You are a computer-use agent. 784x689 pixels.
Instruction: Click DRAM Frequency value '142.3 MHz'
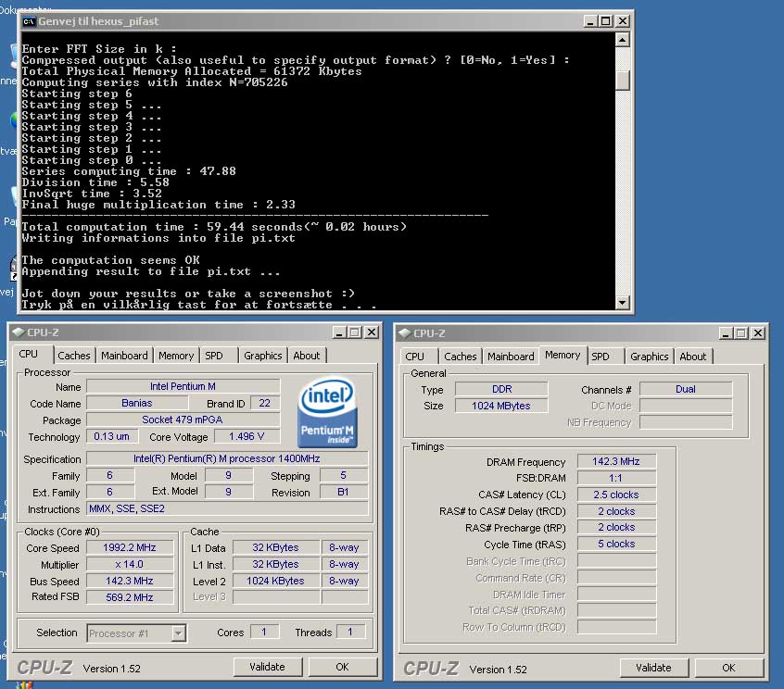(x=616, y=462)
